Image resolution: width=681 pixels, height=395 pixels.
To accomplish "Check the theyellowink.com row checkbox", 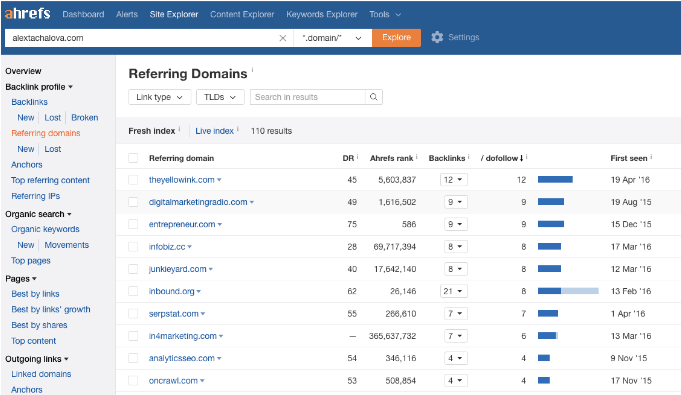I will pyautogui.click(x=133, y=180).
